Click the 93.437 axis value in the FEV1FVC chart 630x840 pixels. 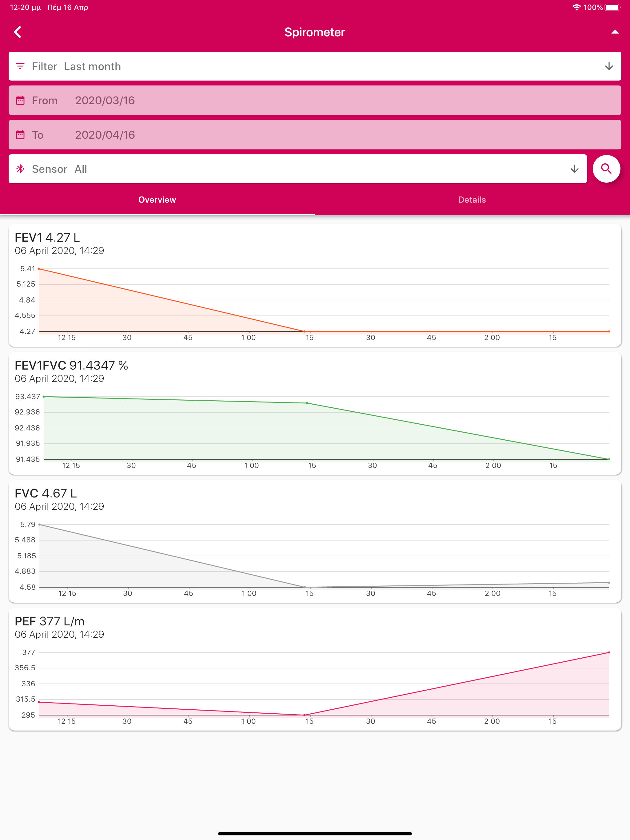(27, 397)
